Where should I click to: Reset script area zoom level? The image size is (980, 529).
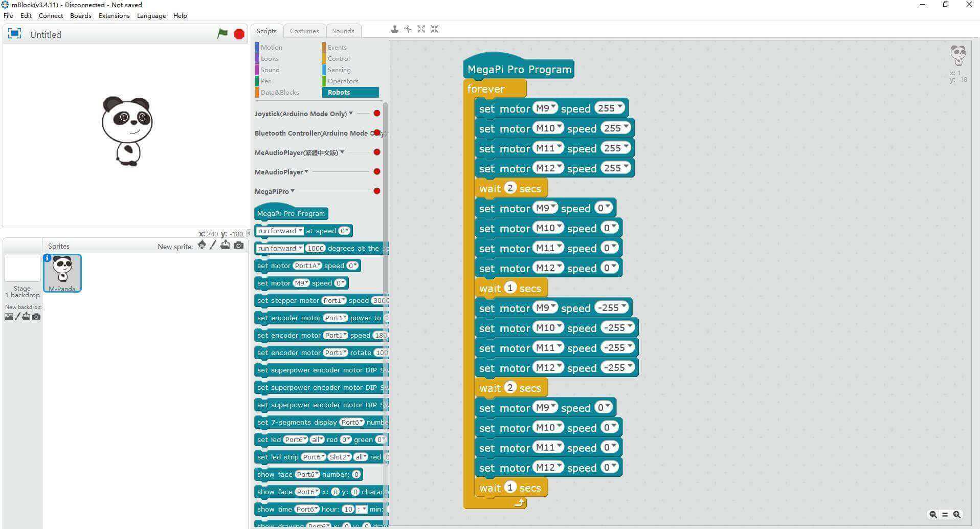point(945,515)
